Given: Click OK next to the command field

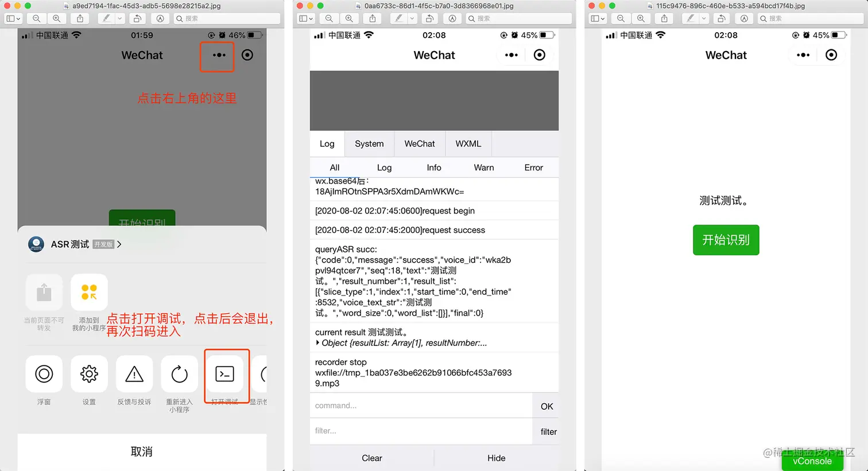Looking at the screenshot, I should pos(547,406).
